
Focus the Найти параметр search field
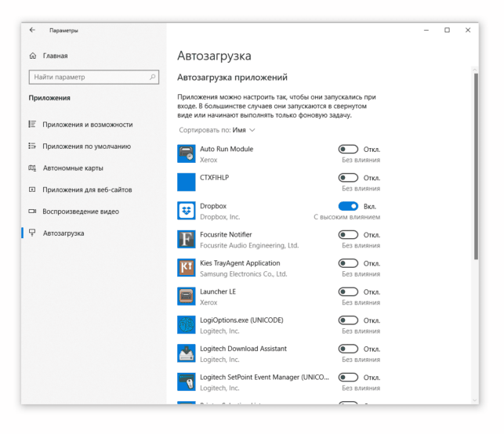(x=94, y=77)
